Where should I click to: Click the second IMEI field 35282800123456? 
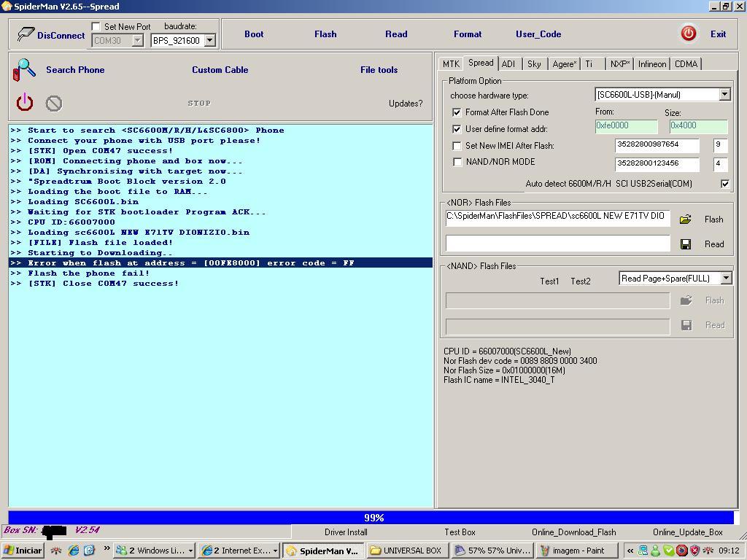click(x=657, y=164)
